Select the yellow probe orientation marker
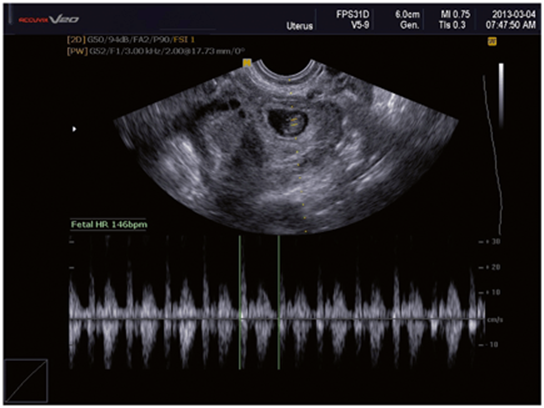544x408 pixels. [247, 63]
